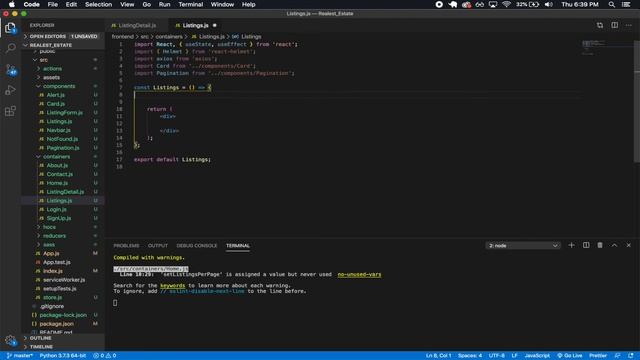640x360 pixels.
Task: Open ListingForm.js file
Action: pos(64,113)
